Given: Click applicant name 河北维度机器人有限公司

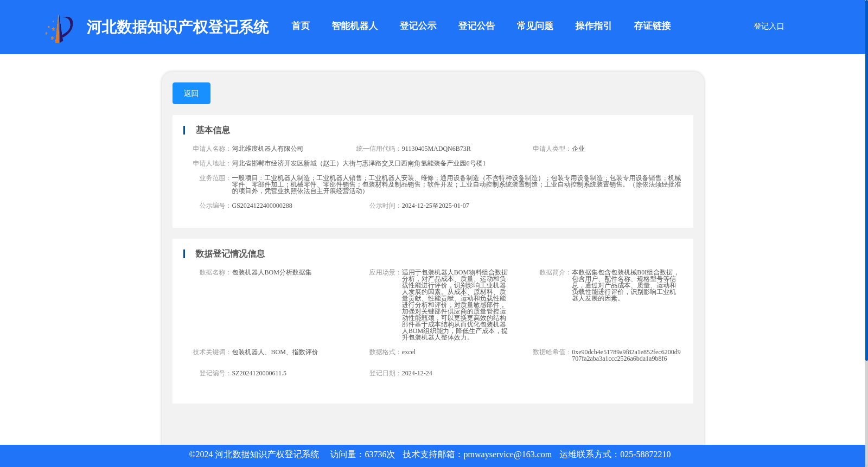Looking at the screenshot, I should 267,149.
